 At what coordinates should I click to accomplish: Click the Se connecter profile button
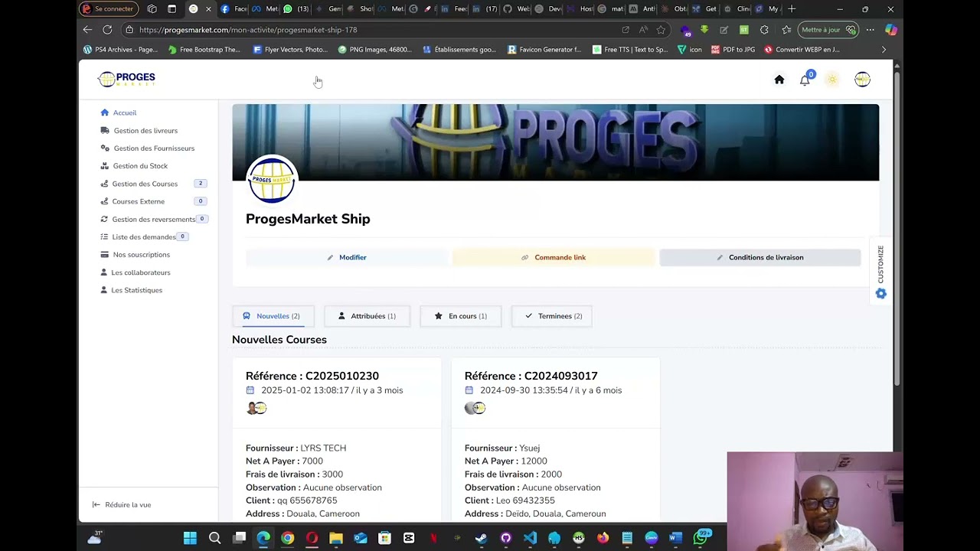click(109, 9)
